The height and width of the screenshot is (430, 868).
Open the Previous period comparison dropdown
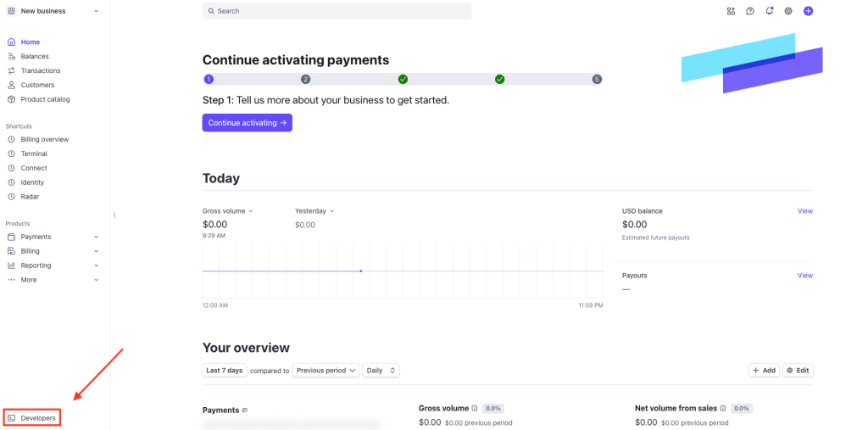(325, 371)
